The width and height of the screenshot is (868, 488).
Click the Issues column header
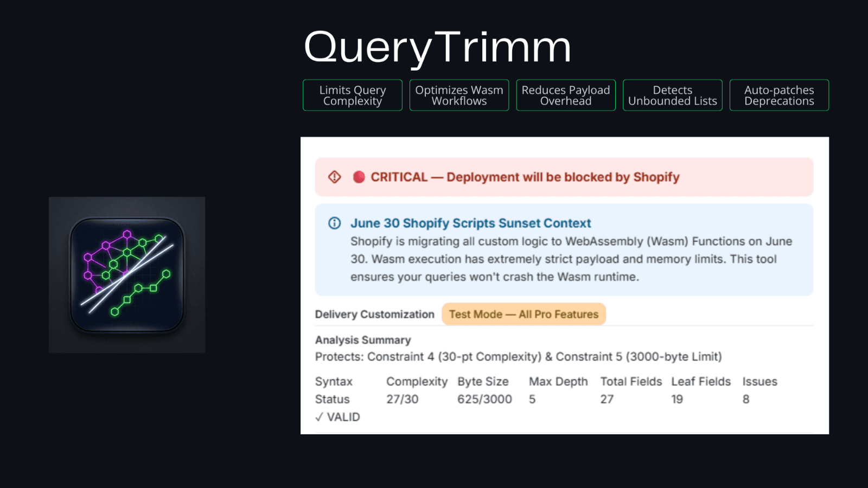point(759,382)
